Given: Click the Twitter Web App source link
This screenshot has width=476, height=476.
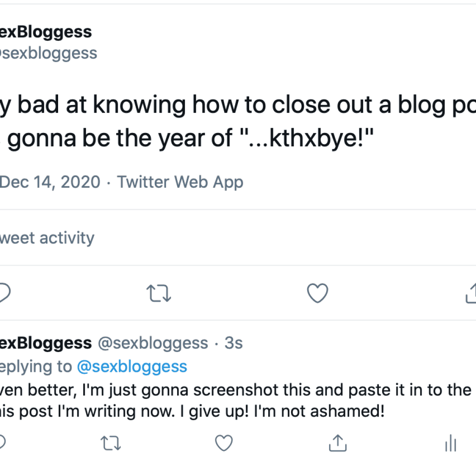Looking at the screenshot, I should coord(180,182).
